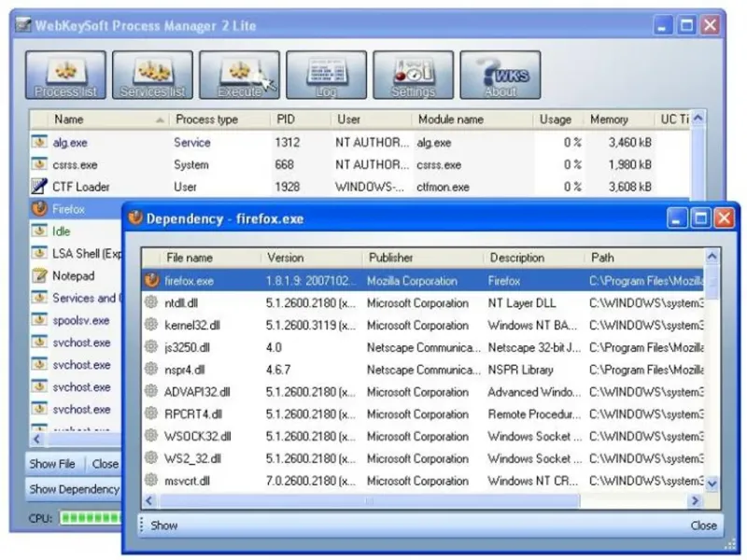Sort processes by the PID column
The height and width of the screenshot is (560, 747).
coord(300,119)
